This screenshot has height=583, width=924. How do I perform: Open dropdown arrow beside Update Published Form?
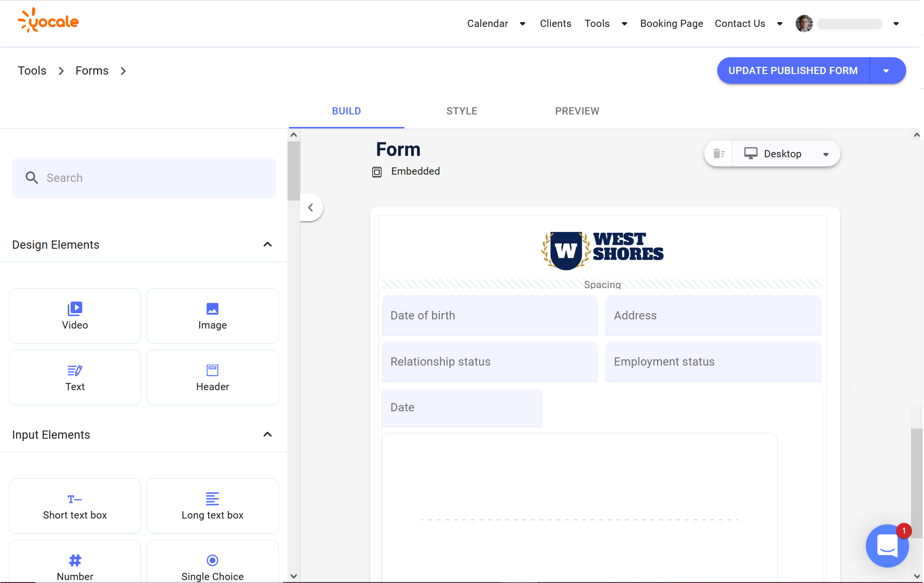pyautogui.click(x=886, y=71)
